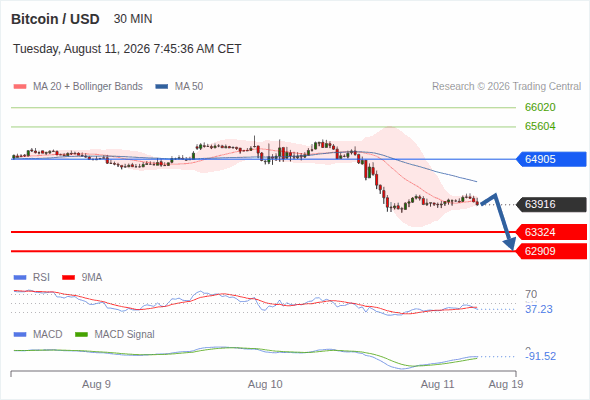Click the Research © 2026 Trading Central credit
The height and width of the screenshot is (400, 590).
[506, 87]
